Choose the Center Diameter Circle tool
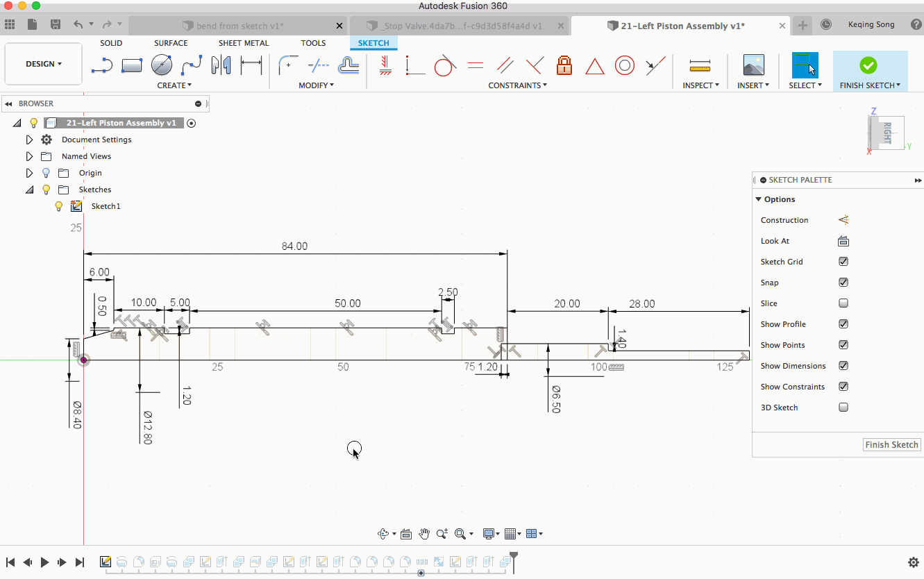 [x=162, y=66]
